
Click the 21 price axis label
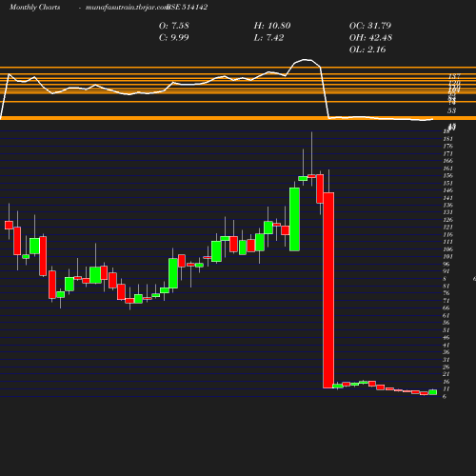[446, 374]
